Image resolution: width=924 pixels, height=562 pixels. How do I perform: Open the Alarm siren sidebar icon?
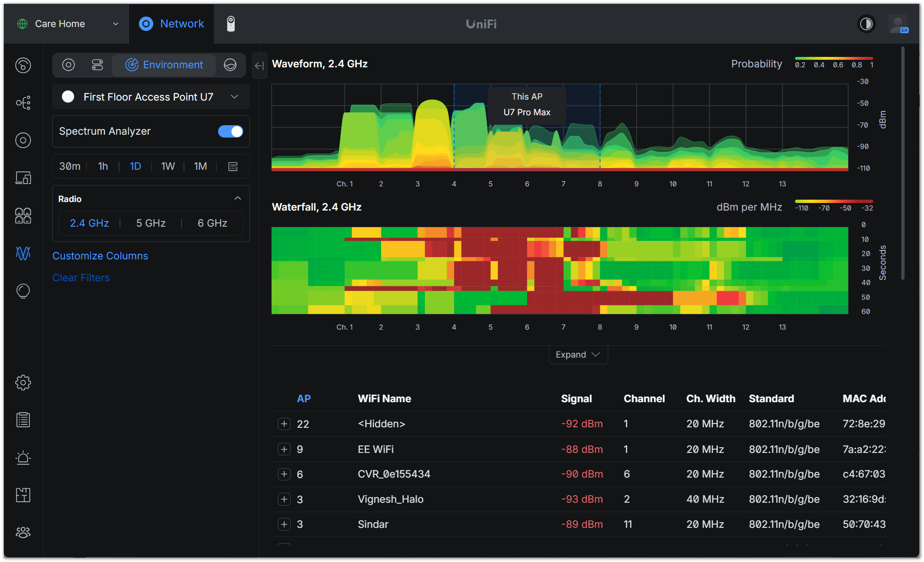coord(23,458)
